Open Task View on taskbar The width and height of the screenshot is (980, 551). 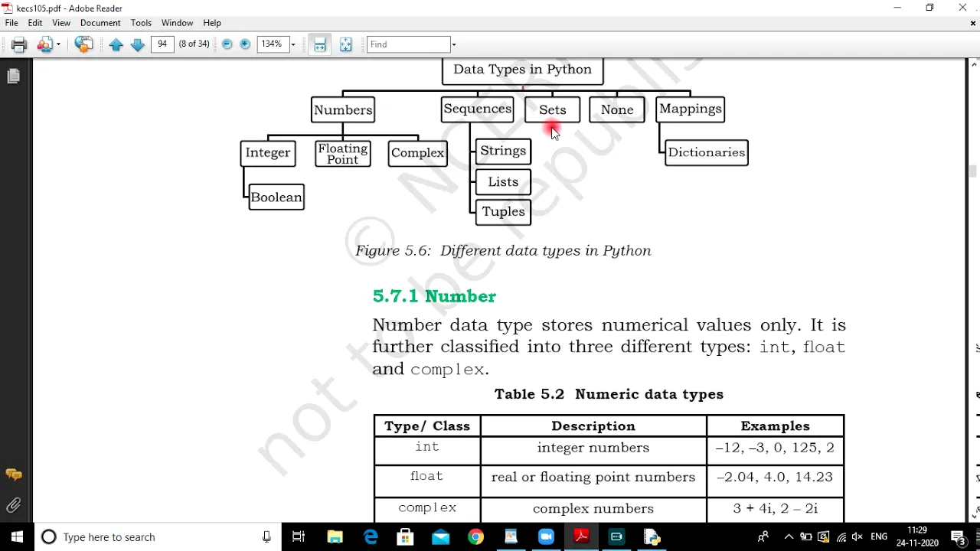point(299,537)
